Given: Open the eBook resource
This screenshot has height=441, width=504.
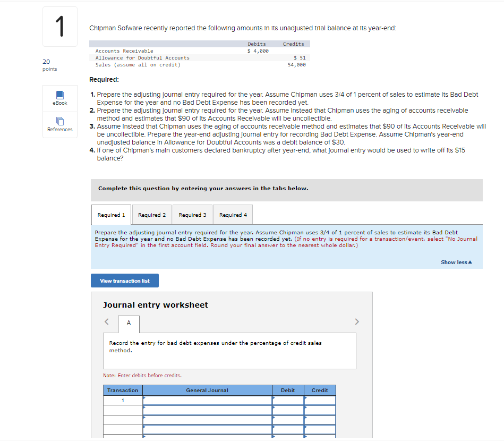Looking at the screenshot, I should click(x=60, y=98).
